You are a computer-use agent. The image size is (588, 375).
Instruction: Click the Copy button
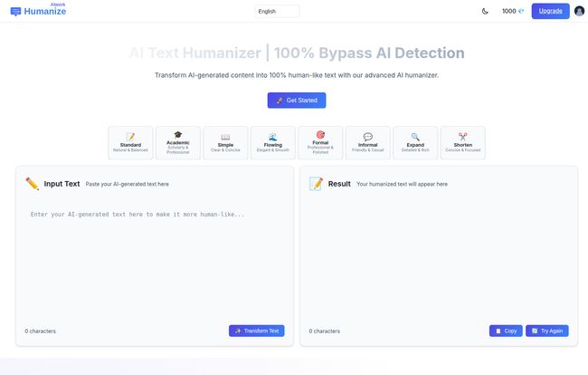pyautogui.click(x=506, y=331)
